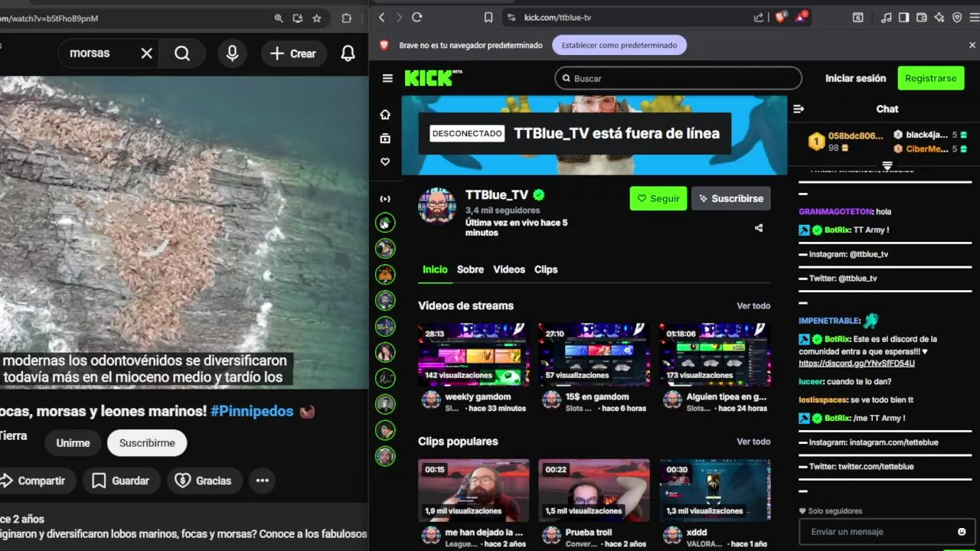The image size is (980, 551).
Task: Switch to the Videos tab
Action: 509,269
